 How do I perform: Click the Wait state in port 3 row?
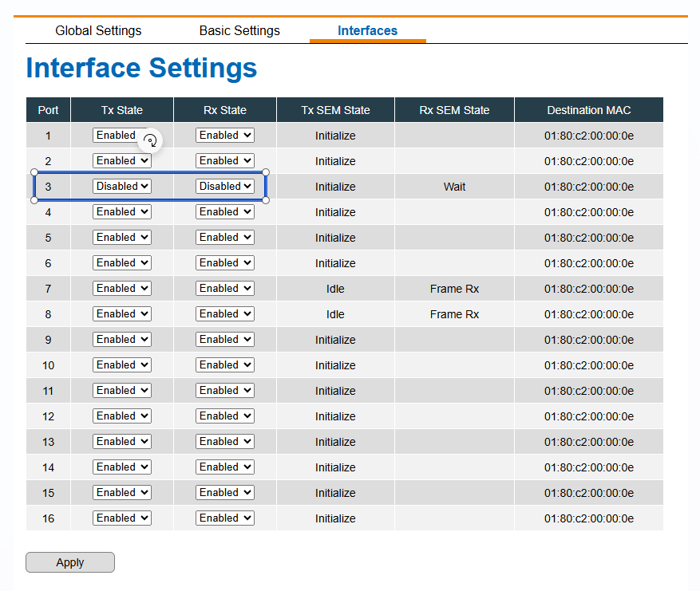(x=454, y=187)
